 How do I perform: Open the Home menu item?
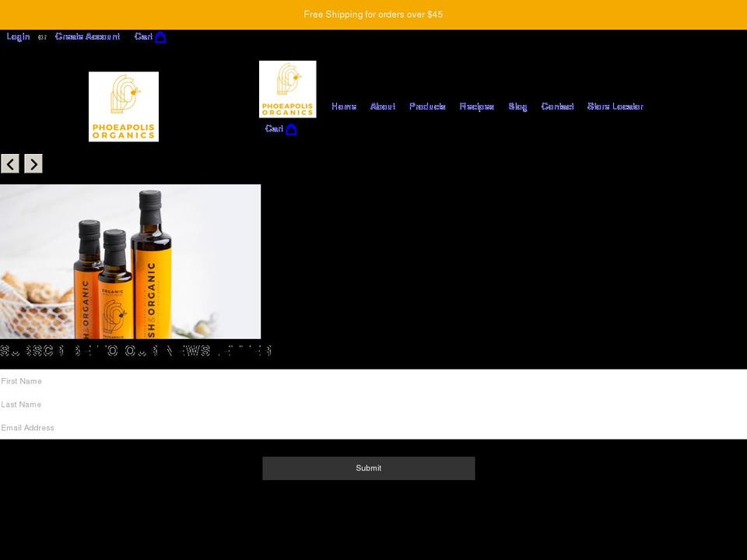[x=343, y=107]
